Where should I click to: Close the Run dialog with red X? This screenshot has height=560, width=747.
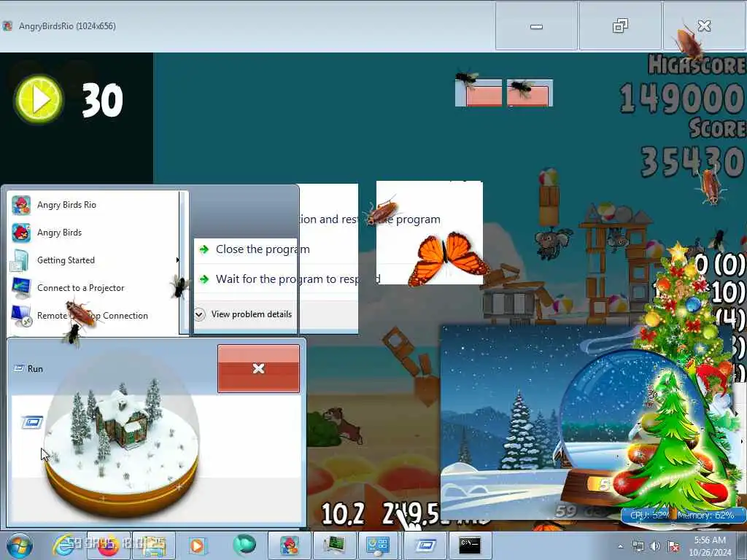tap(259, 368)
